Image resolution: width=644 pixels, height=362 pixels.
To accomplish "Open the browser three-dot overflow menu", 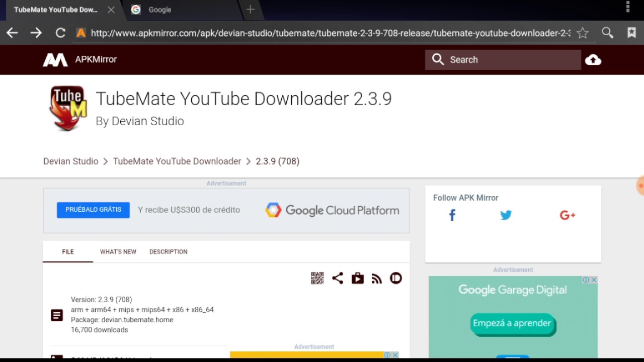I will pos(628,7).
